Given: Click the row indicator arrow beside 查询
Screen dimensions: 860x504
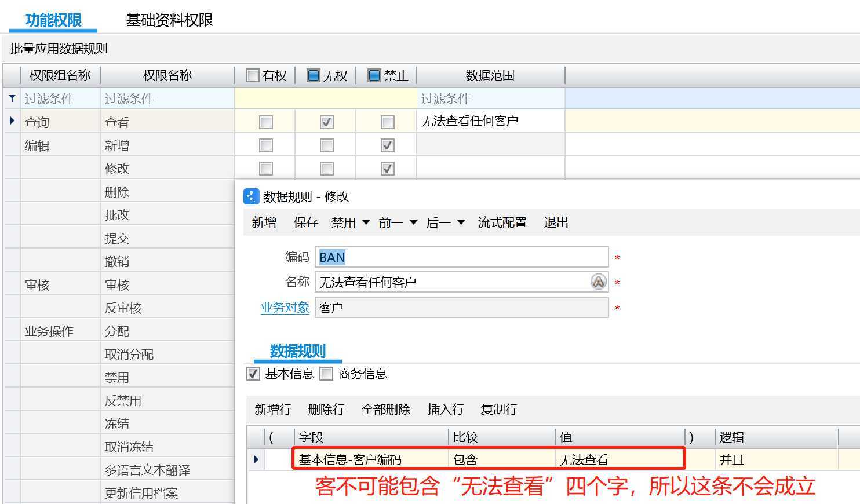Looking at the screenshot, I should [12, 121].
